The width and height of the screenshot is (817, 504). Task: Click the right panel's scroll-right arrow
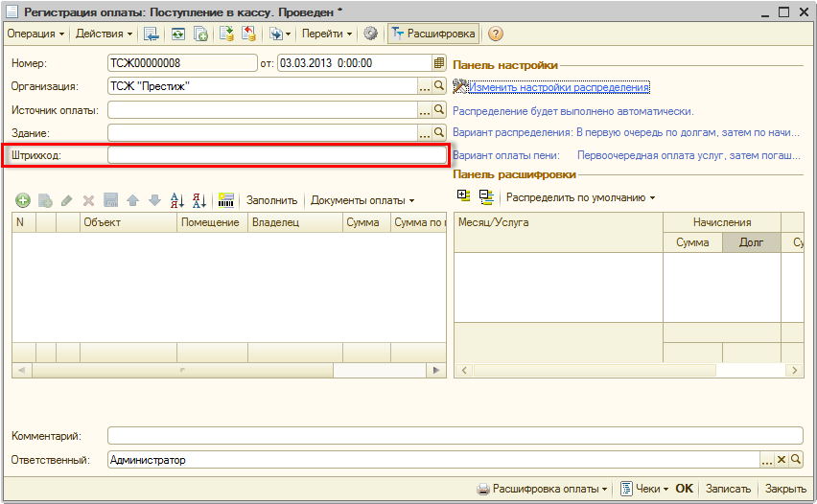(795, 370)
